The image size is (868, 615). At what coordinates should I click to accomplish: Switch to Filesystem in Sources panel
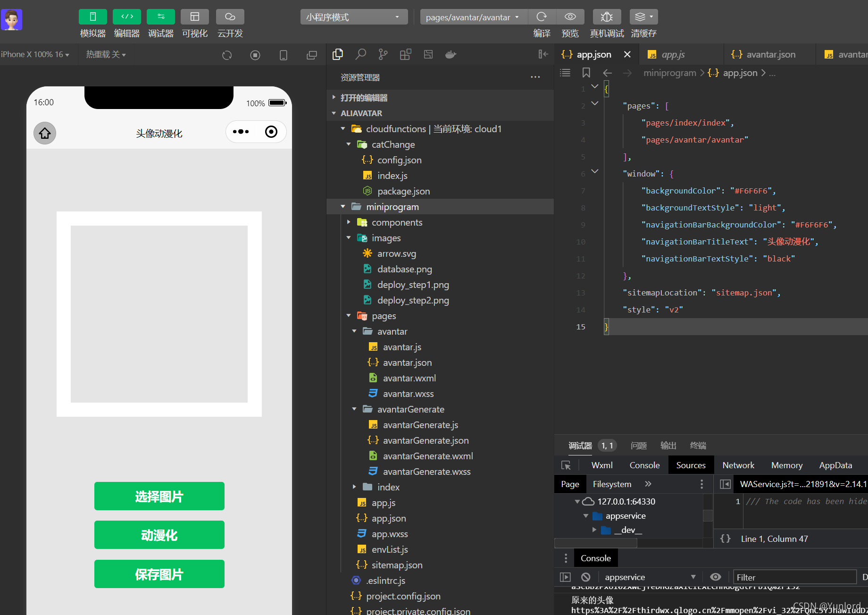coord(612,484)
